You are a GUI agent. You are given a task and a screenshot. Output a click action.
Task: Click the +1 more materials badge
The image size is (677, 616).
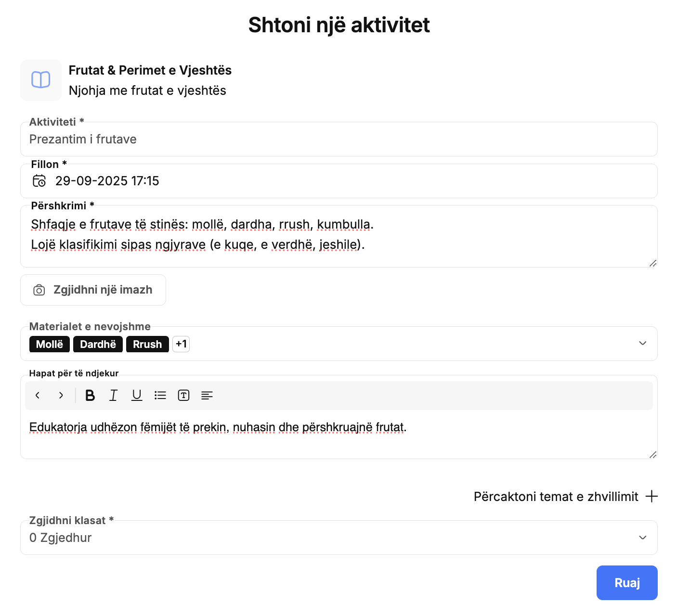(x=181, y=344)
